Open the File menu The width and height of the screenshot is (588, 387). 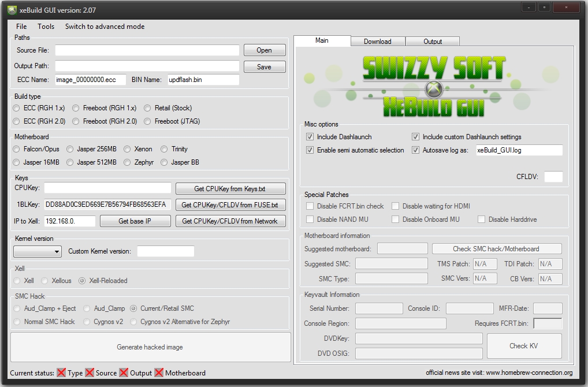coord(21,27)
